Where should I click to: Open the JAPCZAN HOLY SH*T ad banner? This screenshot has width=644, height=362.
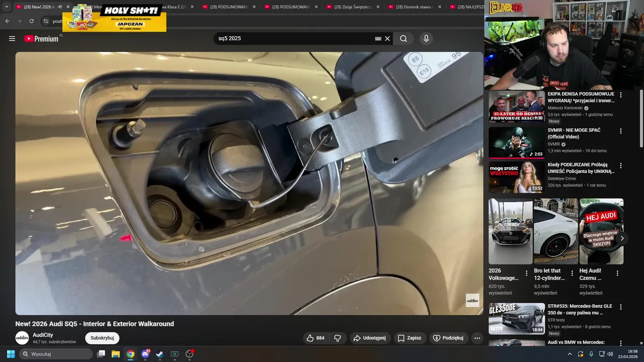coord(114,18)
